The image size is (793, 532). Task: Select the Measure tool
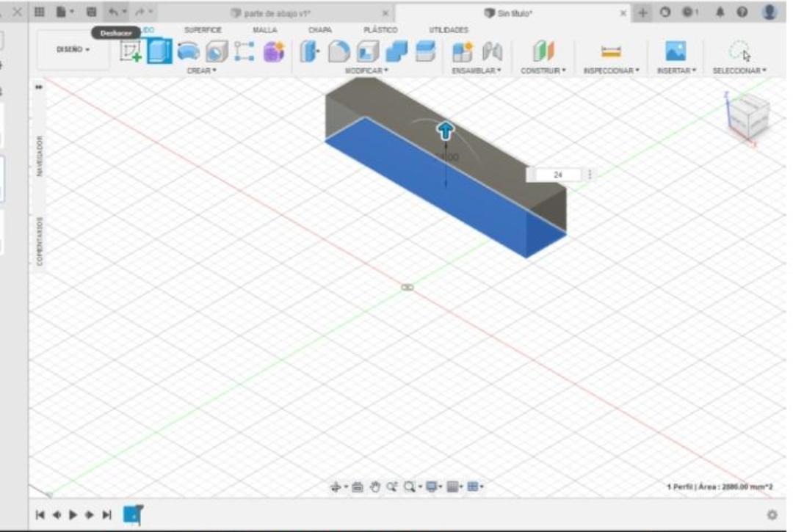[611, 51]
